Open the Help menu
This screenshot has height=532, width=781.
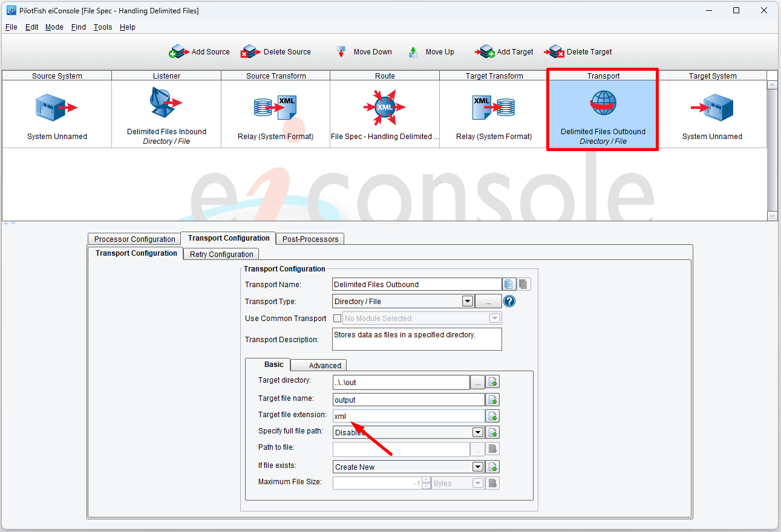[x=128, y=27]
